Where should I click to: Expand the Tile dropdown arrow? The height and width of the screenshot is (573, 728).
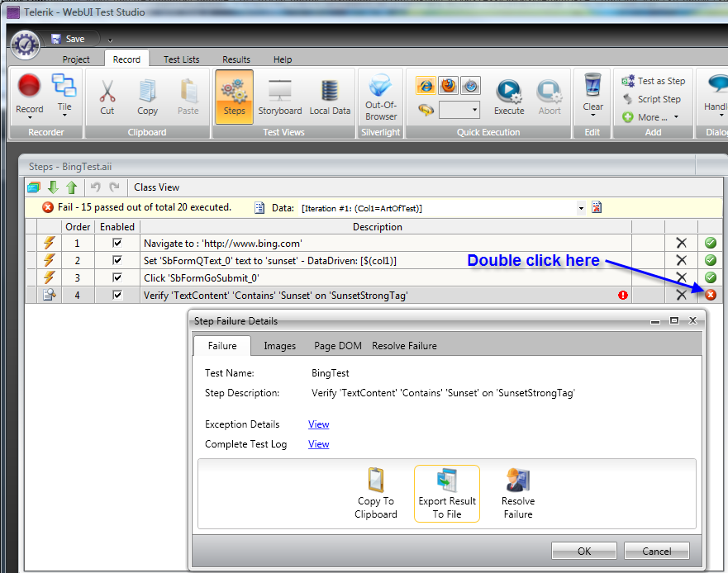point(64,116)
